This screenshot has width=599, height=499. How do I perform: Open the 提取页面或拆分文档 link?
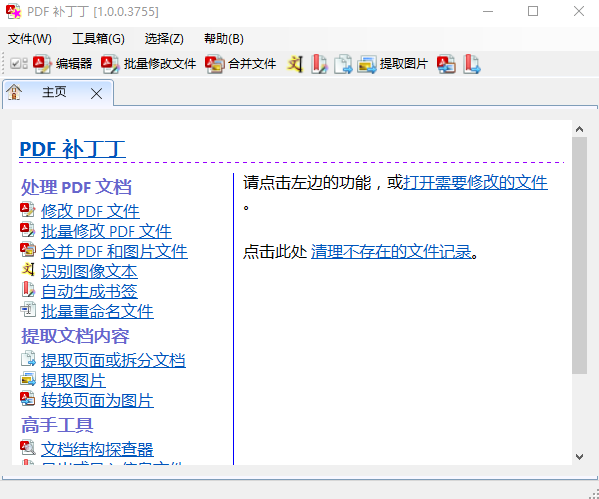point(113,360)
